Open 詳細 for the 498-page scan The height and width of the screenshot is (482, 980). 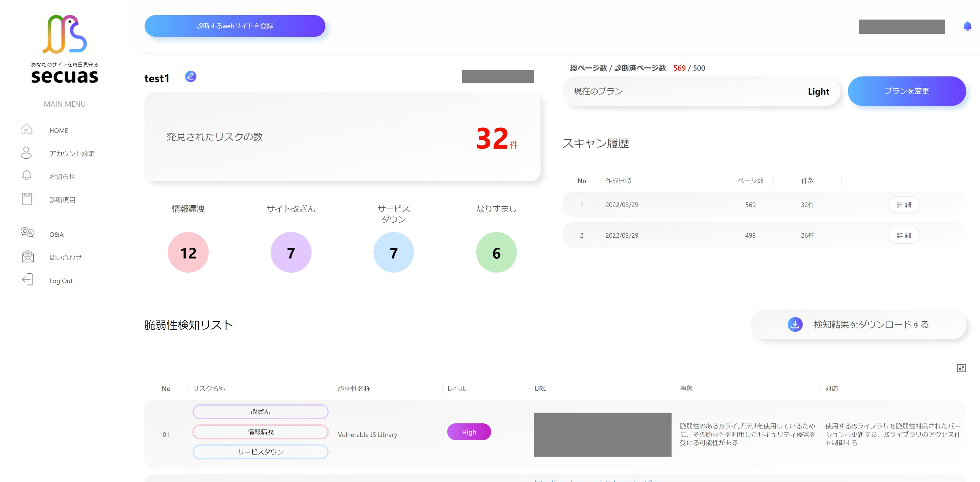(904, 235)
